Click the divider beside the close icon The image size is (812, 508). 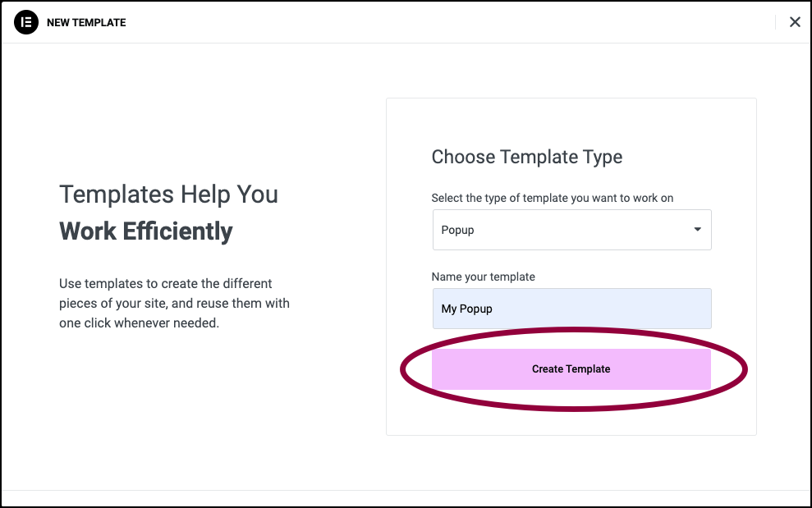tap(775, 22)
